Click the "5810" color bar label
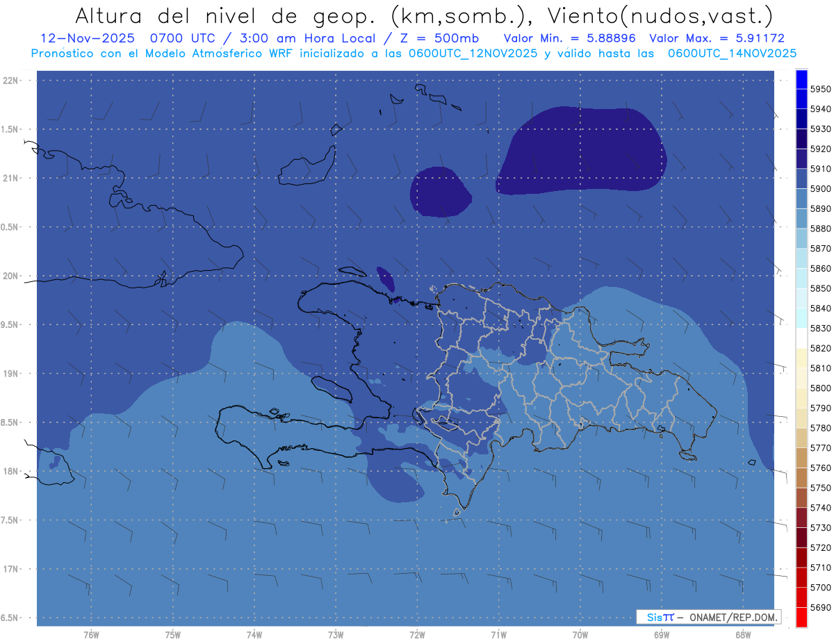Viewport: 834px width, 644px height. 820,368
